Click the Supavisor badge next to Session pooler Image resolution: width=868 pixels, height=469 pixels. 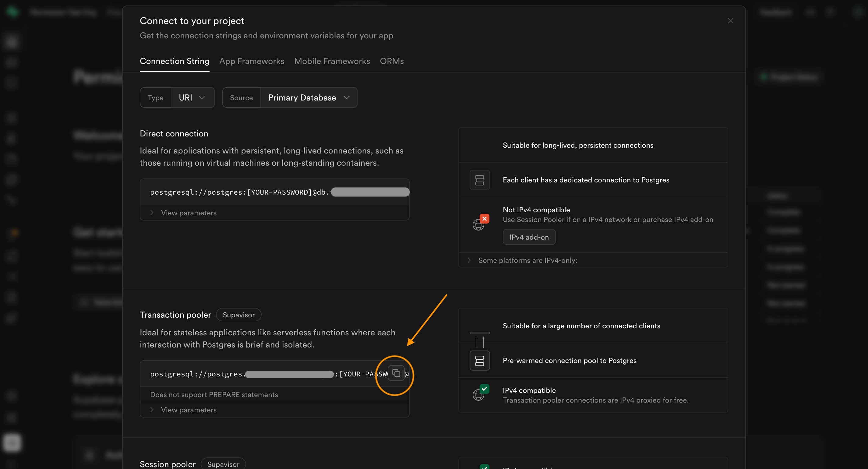pyautogui.click(x=223, y=464)
